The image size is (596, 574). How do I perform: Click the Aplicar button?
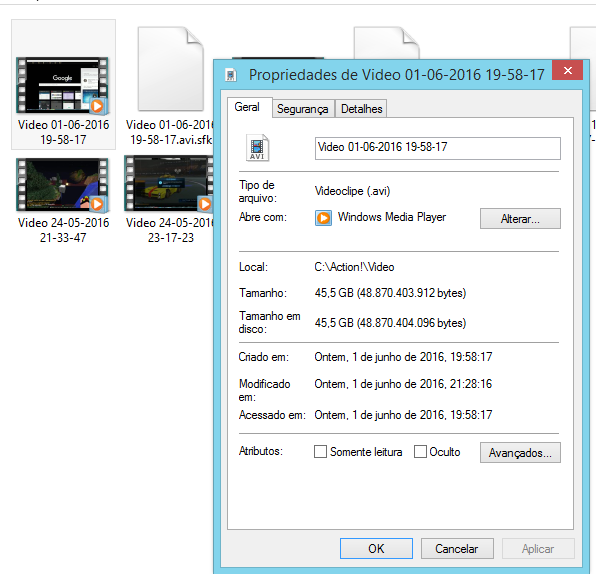538,549
